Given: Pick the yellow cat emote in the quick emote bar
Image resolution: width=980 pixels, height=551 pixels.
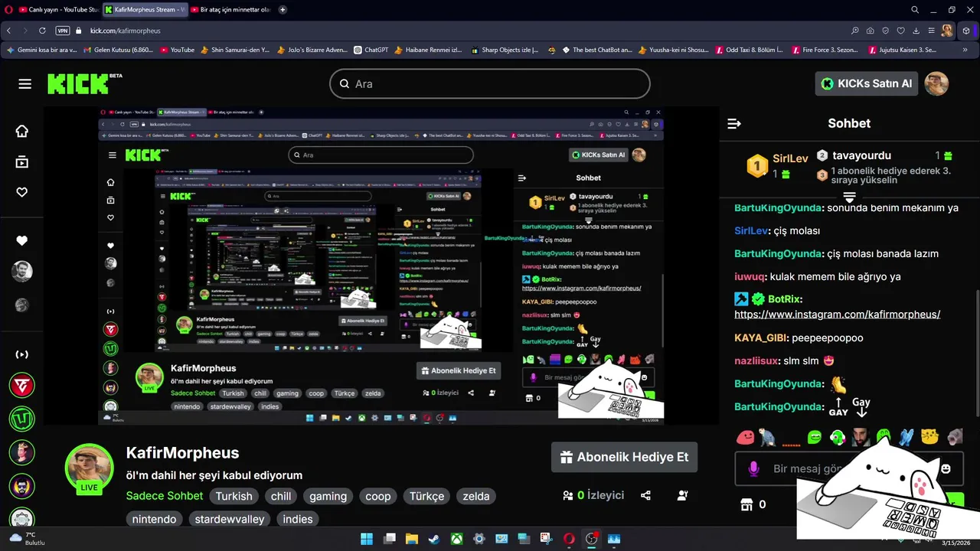Looking at the screenshot, I should point(930,437).
